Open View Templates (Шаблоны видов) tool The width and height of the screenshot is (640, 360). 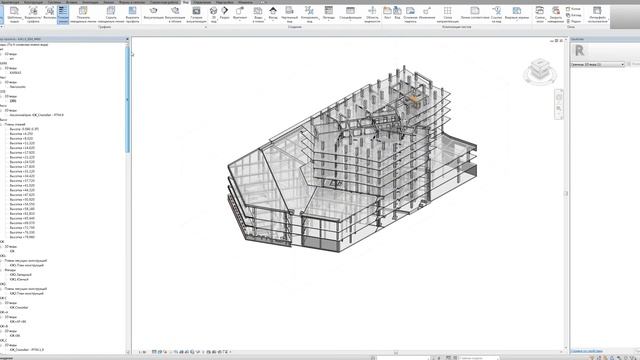tap(14, 14)
